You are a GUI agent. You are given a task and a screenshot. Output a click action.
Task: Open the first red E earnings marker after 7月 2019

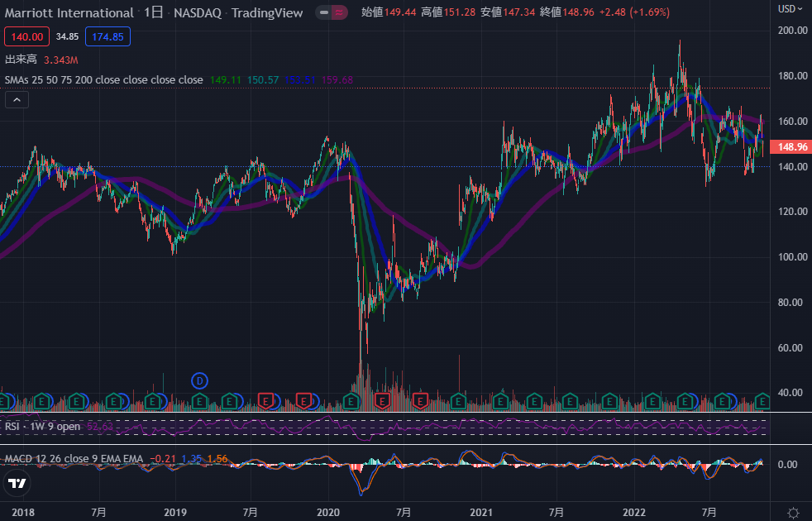coord(265,401)
